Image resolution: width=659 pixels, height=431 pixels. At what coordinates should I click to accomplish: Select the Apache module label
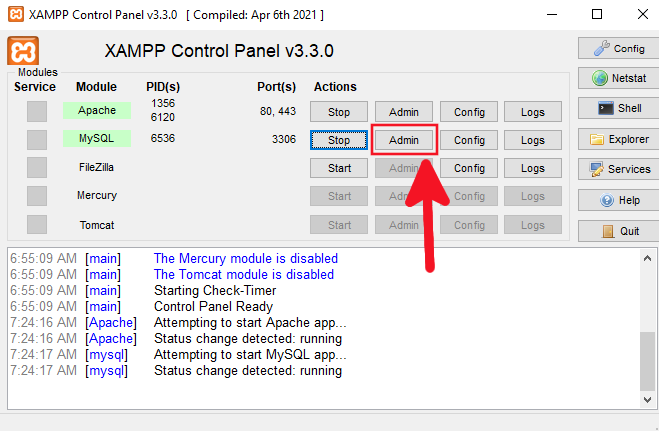pyautogui.click(x=97, y=110)
